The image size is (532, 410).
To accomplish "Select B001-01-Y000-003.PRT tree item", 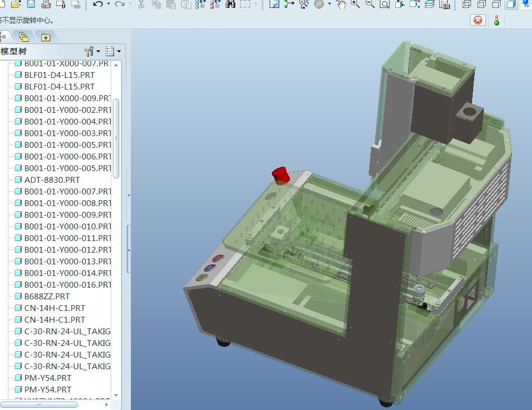I will coord(63,133).
